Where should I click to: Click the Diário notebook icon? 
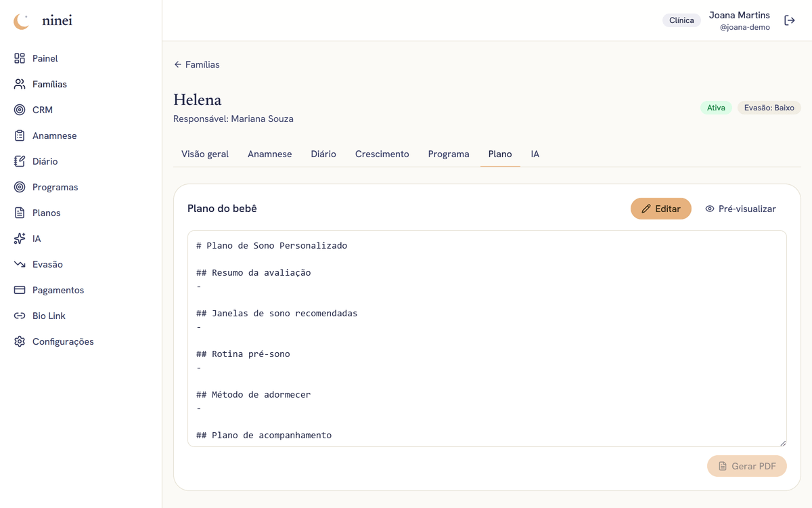tap(20, 161)
